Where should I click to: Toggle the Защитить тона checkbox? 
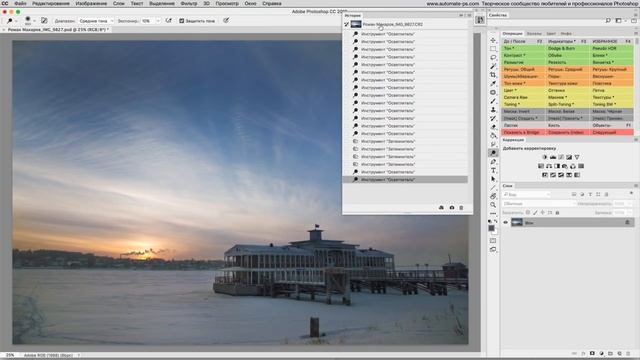coord(182,21)
